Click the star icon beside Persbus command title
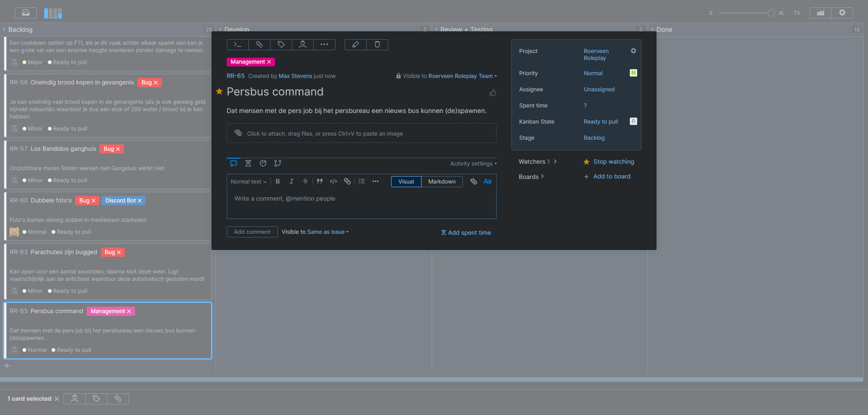Screen dimensions: 868x415 [219, 92]
